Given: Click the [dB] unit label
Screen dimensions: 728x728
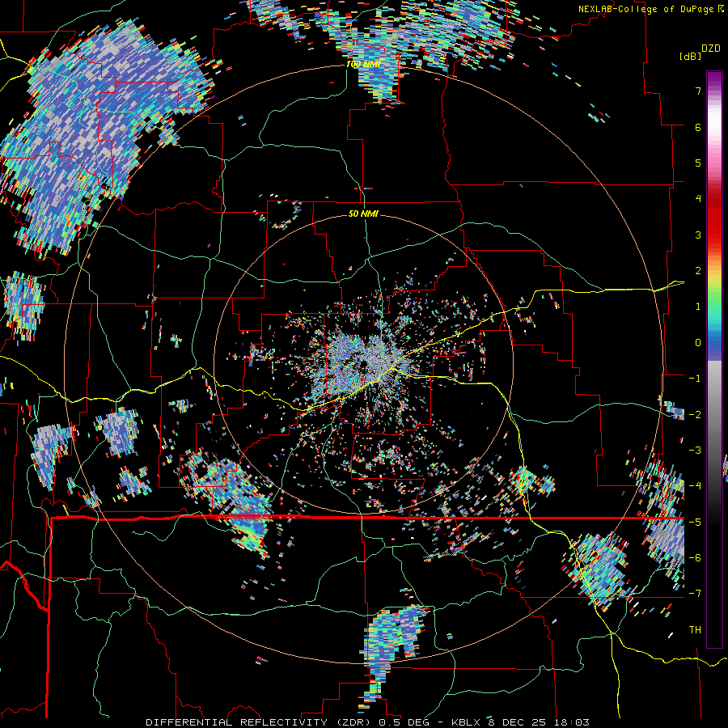Looking at the screenshot, I should tap(691, 57).
